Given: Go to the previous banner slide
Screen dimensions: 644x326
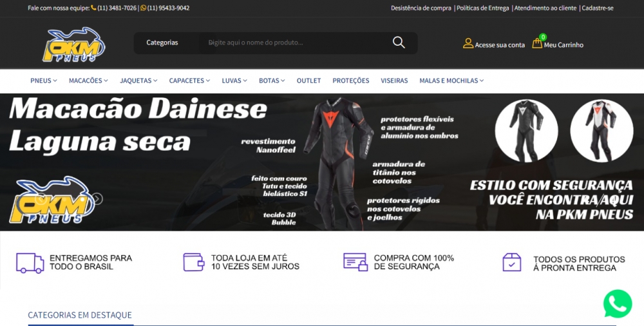Looking at the screenshot, I should pyautogui.click(x=40, y=199).
